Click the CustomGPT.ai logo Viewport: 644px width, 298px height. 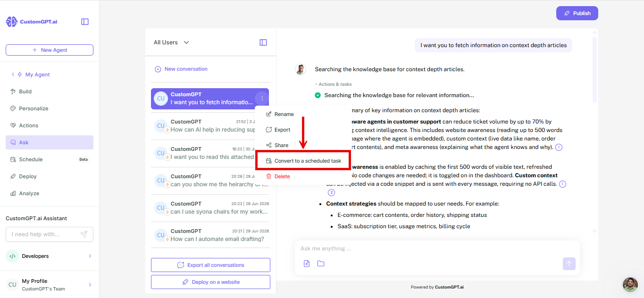click(x=32, y=22)
